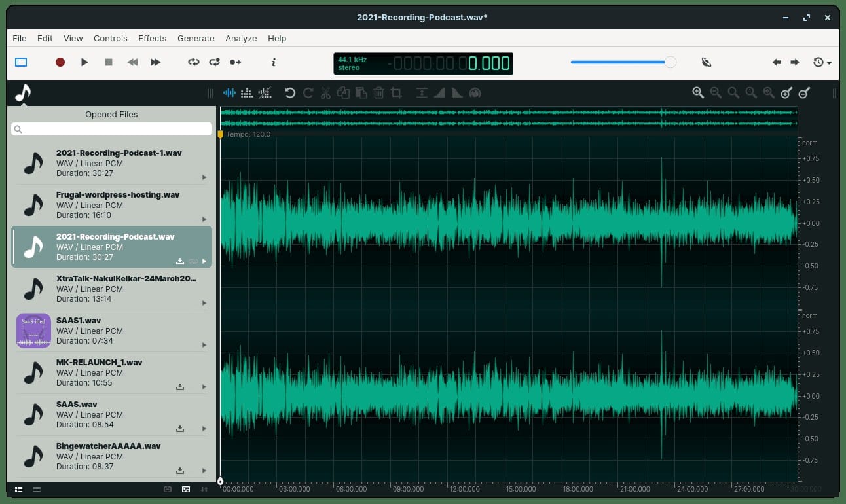Click the Rewind button
This screenshot has width=846, height=504.
point(132,62)
